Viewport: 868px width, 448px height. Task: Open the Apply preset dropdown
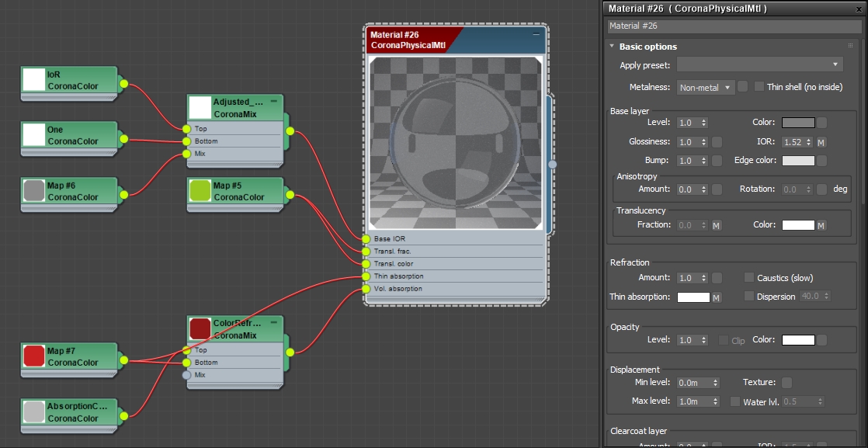tap(759, 65)
